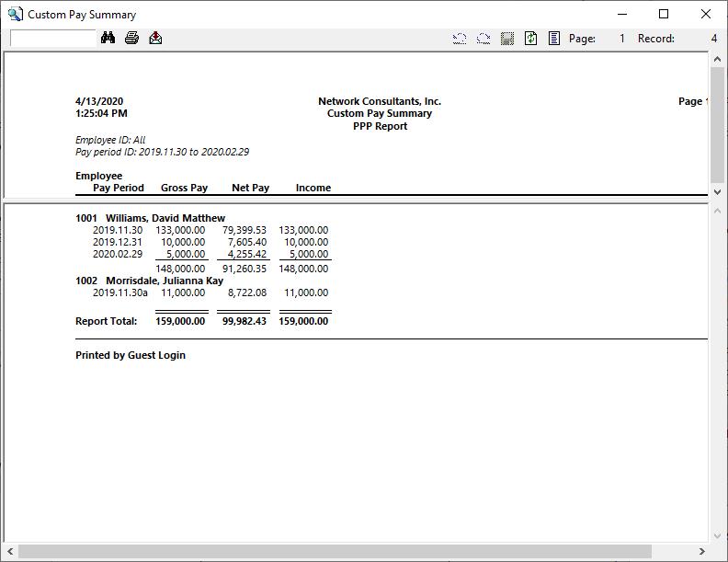Click Williams net pay subtotal 91,260.35
This screenshot has height=562, width=728.
click(x=245, y=269)
